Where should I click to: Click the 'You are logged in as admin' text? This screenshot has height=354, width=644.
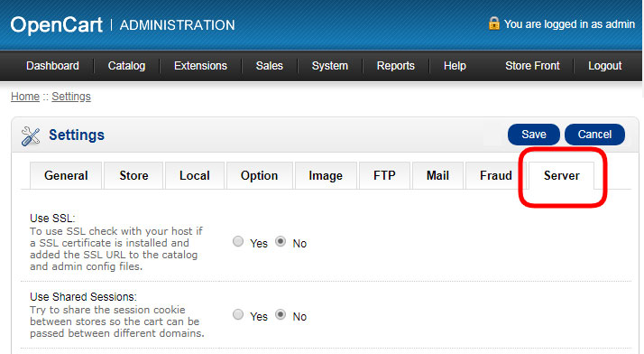click(x=569, y=24)
